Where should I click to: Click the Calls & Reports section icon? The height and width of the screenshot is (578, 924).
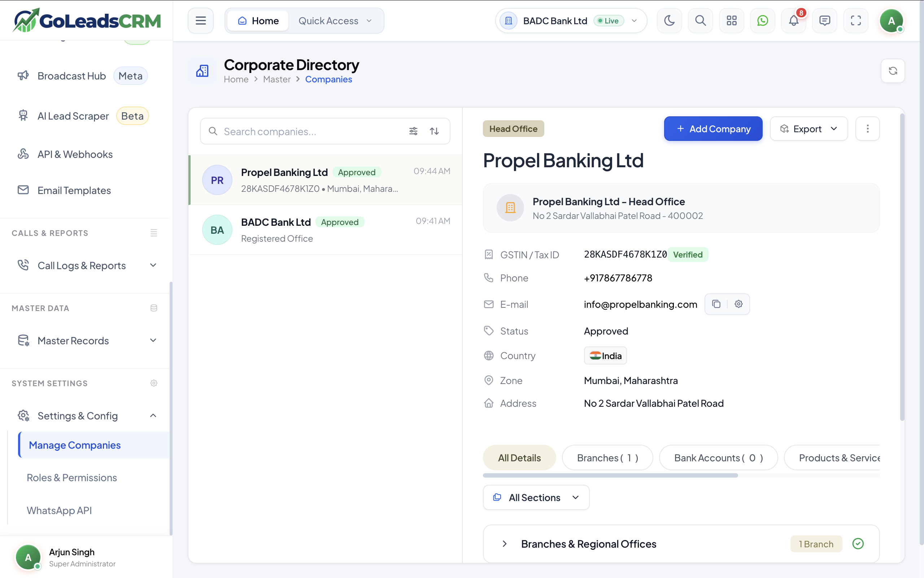[153, 233]
